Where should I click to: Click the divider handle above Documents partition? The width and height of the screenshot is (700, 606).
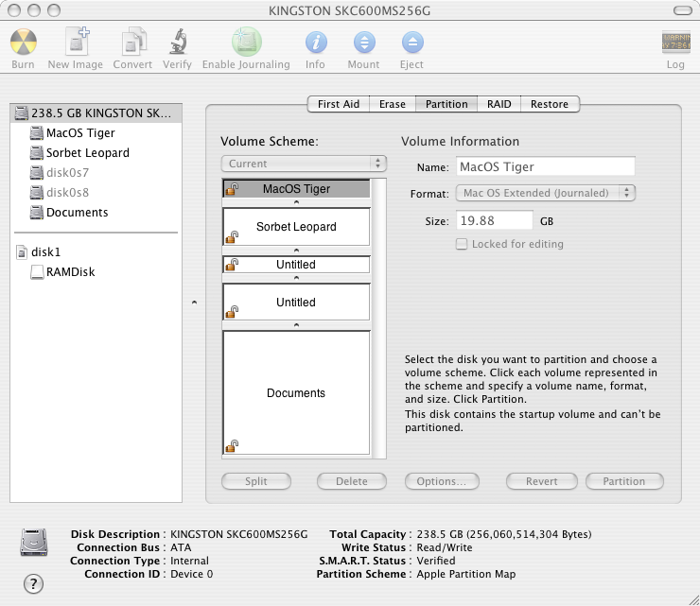296,325
